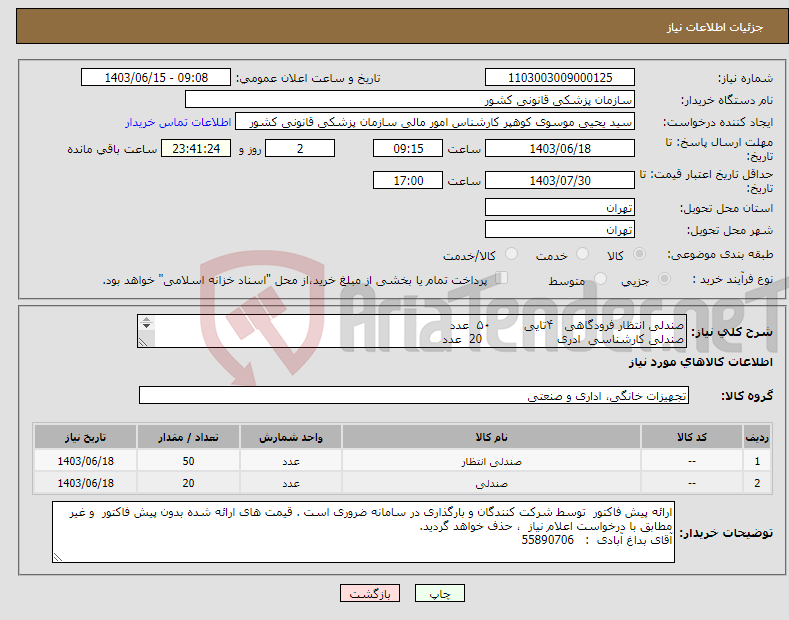Click the صندلی انتظار item name cell

pos(491,461)
